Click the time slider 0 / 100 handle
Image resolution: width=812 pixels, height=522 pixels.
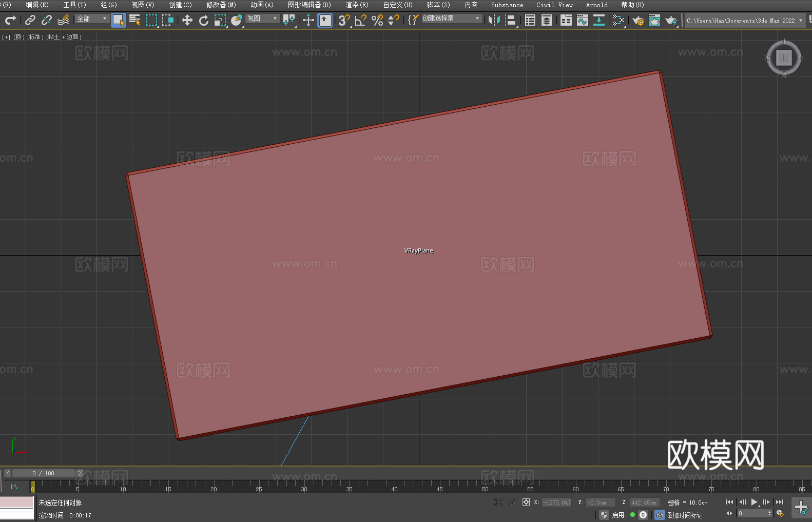coord(44,473)
